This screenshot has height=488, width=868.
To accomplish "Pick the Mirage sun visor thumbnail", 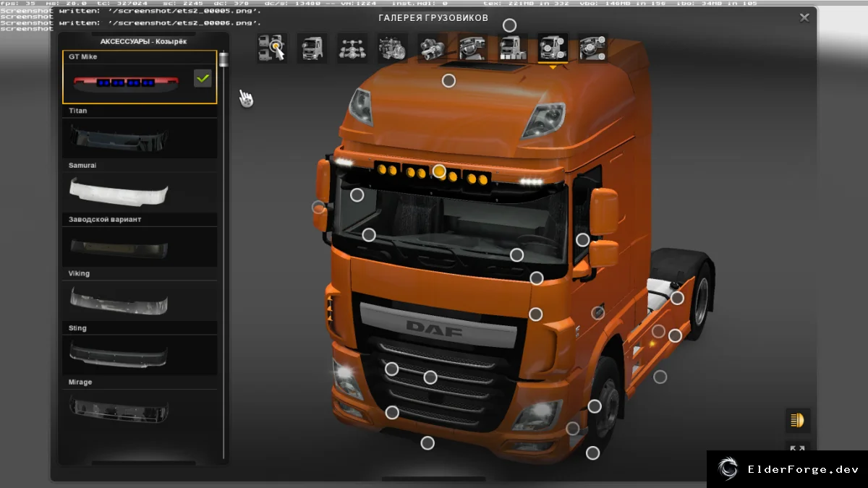I will (x=140, y=409).
